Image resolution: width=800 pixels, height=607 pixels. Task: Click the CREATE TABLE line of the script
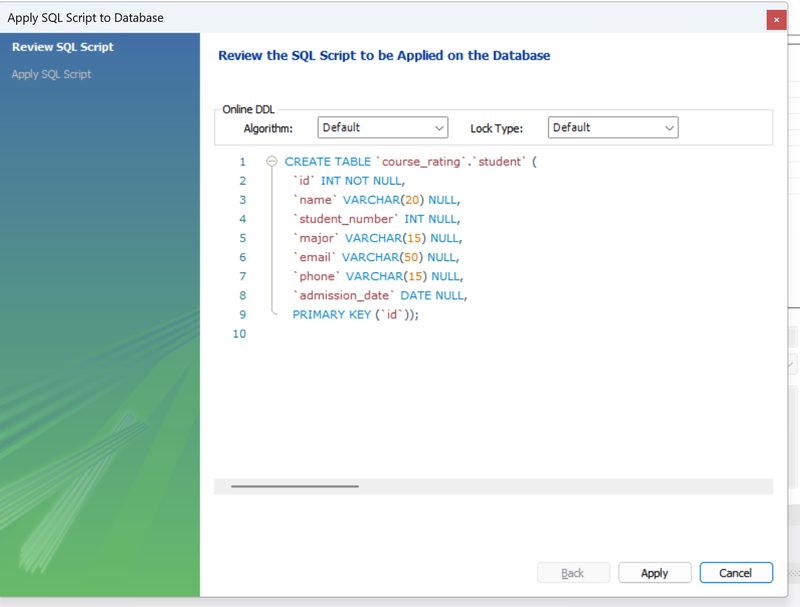[x=410, y=162]
